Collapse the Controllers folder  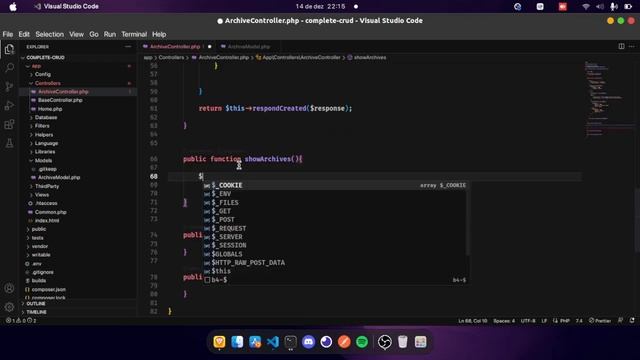47,83
